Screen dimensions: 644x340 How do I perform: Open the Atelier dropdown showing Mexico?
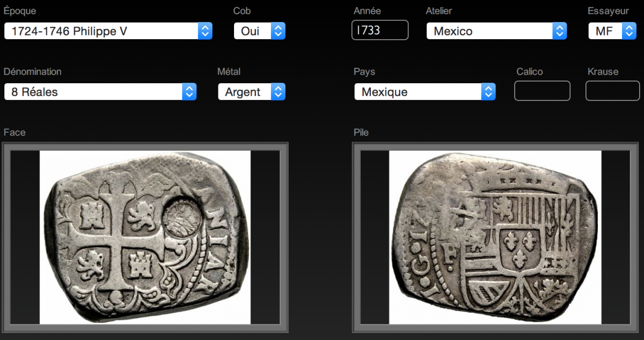click(x=496, y=31)
